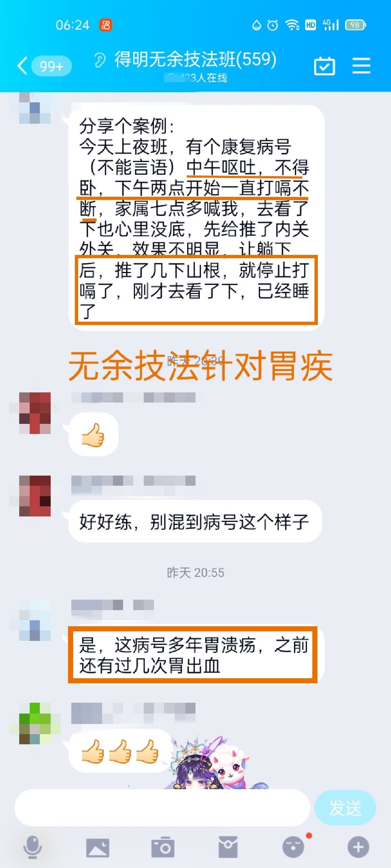Tap the triple thumbs-up message bubble
Image resolution: width=391 pixels, height=868 pixels.
[x=120, y=751]
